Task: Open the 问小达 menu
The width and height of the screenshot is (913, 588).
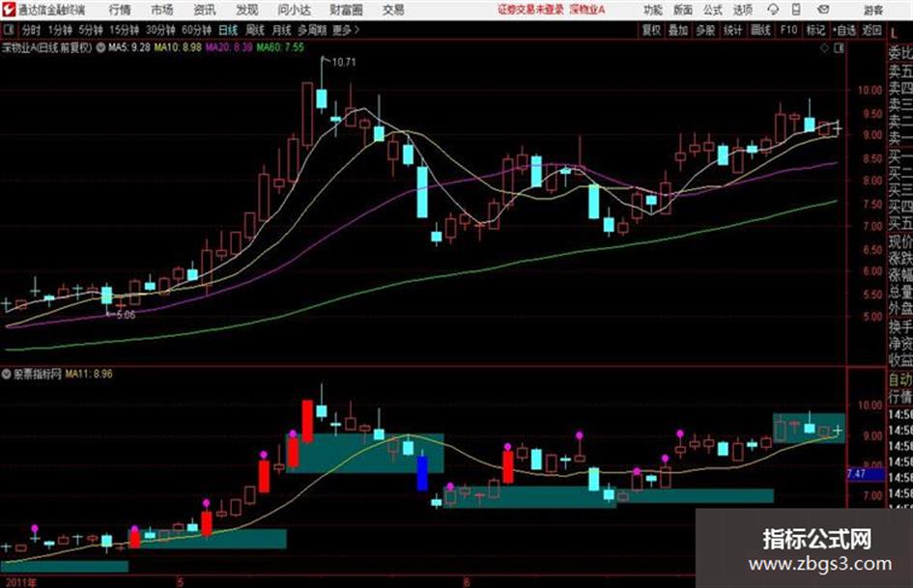Action: [x=294, y=10]
